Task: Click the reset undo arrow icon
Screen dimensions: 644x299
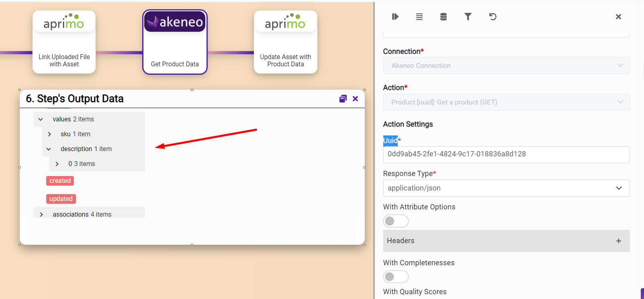Action: (493, 16)
